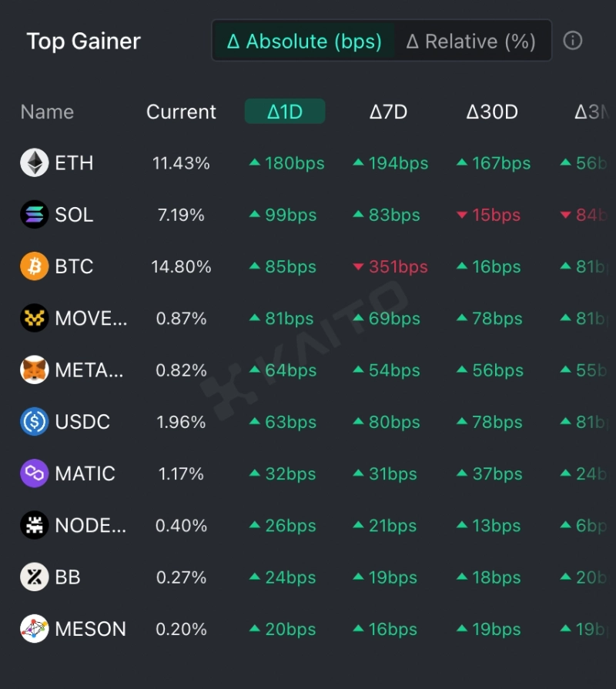Viewport: 616px width, 689px height.
Task: Switch to Δ Relative (%) view
Action: click(x=470, y=41)
